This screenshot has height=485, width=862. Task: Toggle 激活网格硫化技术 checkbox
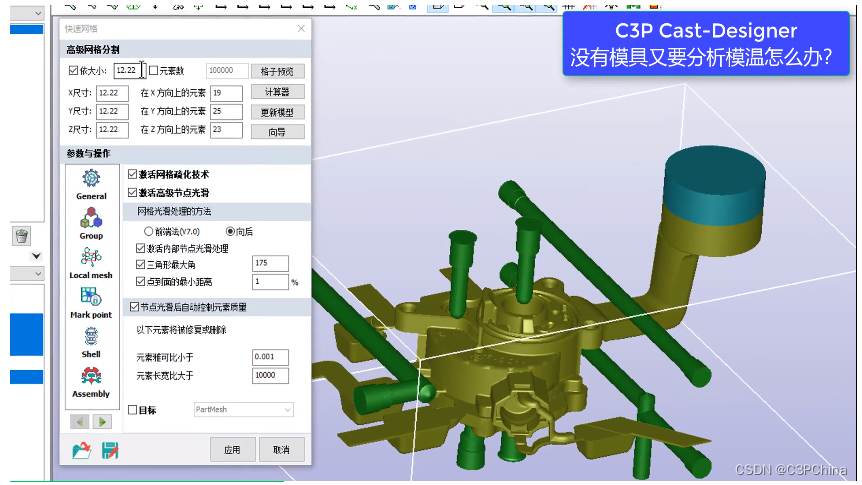(x=132, y=174)
